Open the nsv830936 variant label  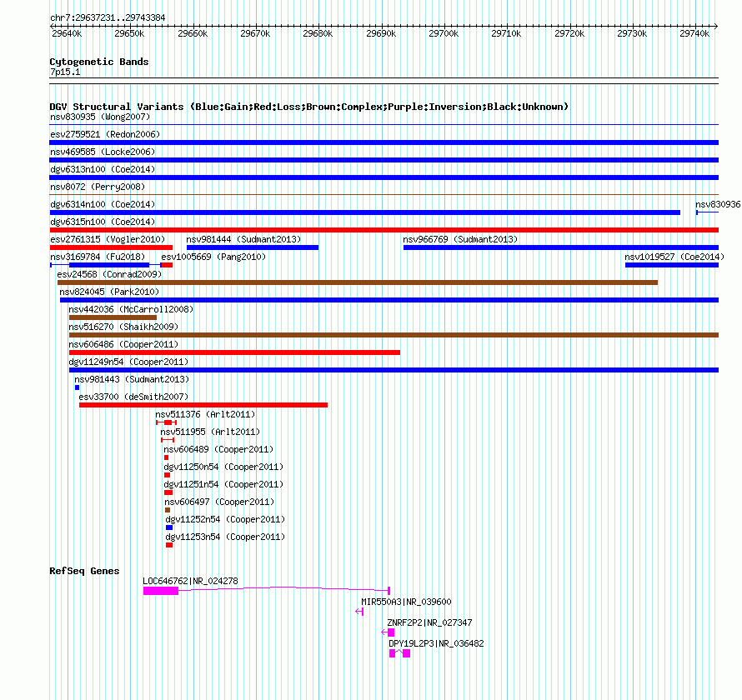click(717, 204)
